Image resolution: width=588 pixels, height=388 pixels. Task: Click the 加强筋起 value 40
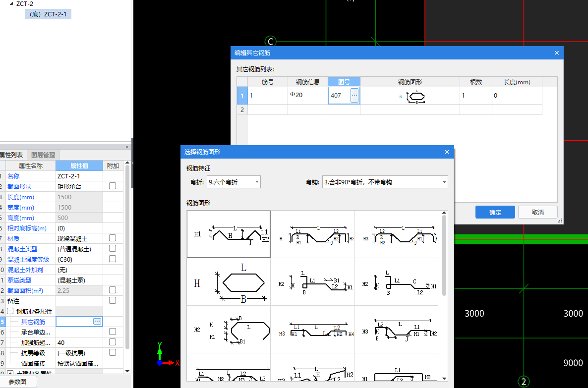[79, 342]
